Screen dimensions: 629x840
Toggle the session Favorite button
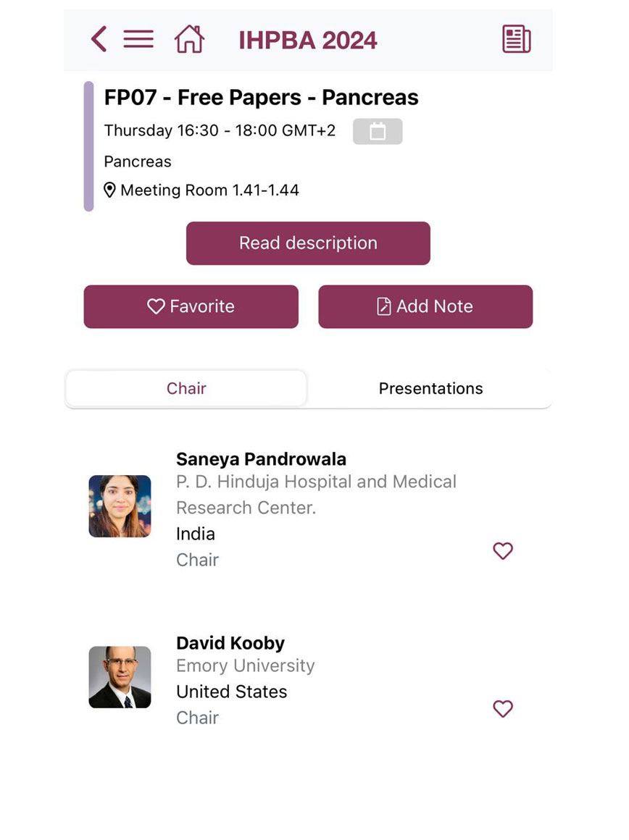point(191,306)
